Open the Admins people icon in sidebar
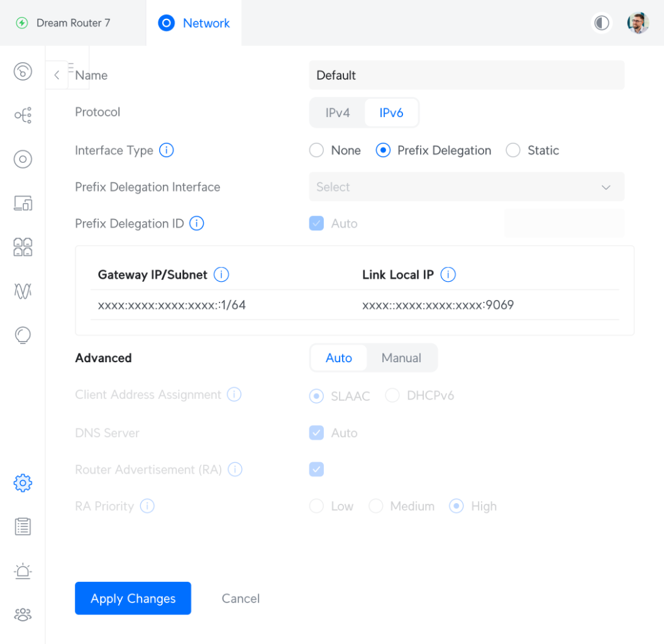The image size is (664, 644). coord(23,615)
